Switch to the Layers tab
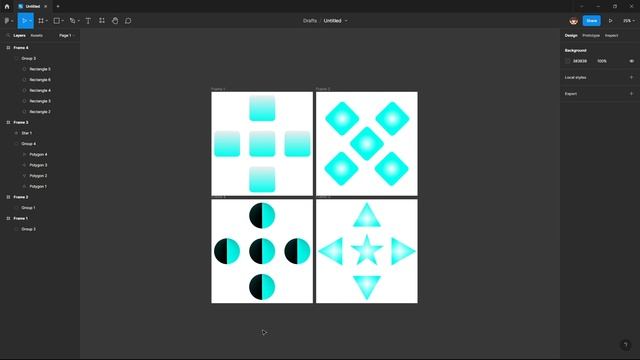 [19, 36]
